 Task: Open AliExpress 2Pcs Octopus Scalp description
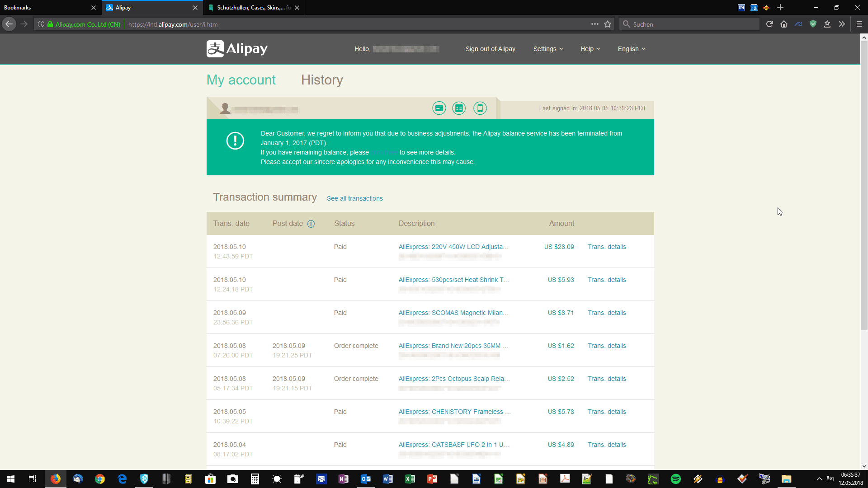tap(454, 379)
